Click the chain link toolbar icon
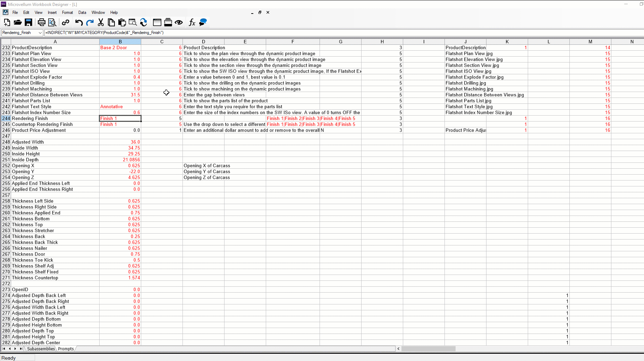Image resolution: width=644 pixels, height=361 pixels. [x=66, y=23]
